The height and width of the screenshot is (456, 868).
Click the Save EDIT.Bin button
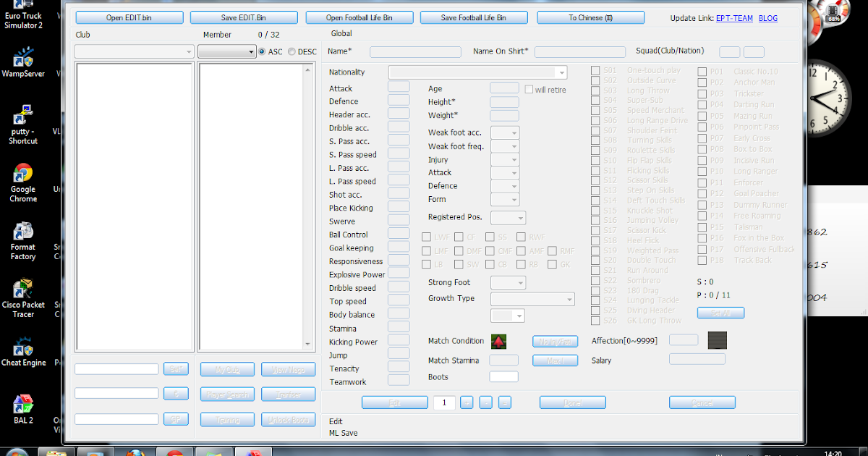point(244,17)
